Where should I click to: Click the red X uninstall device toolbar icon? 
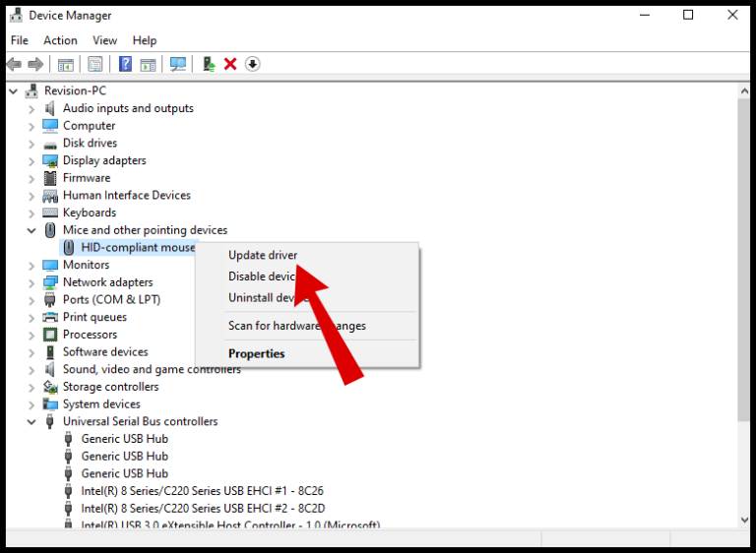(x=230, y=64)
